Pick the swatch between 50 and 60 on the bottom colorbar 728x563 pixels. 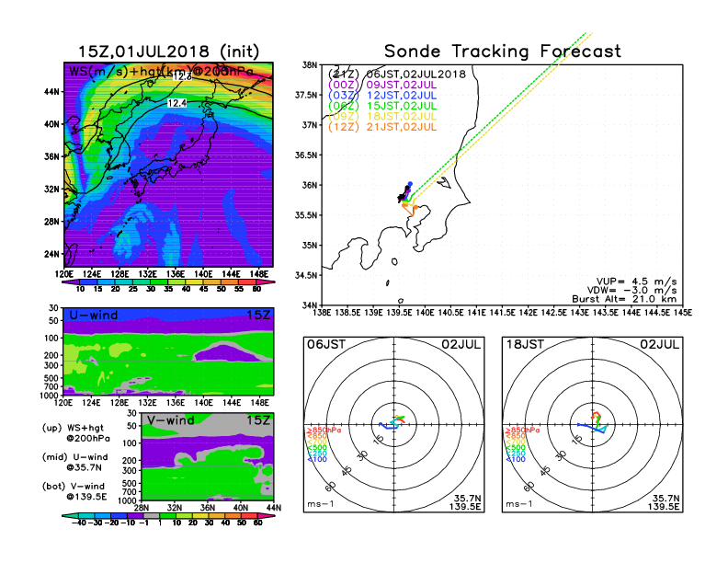click(250, 515)
